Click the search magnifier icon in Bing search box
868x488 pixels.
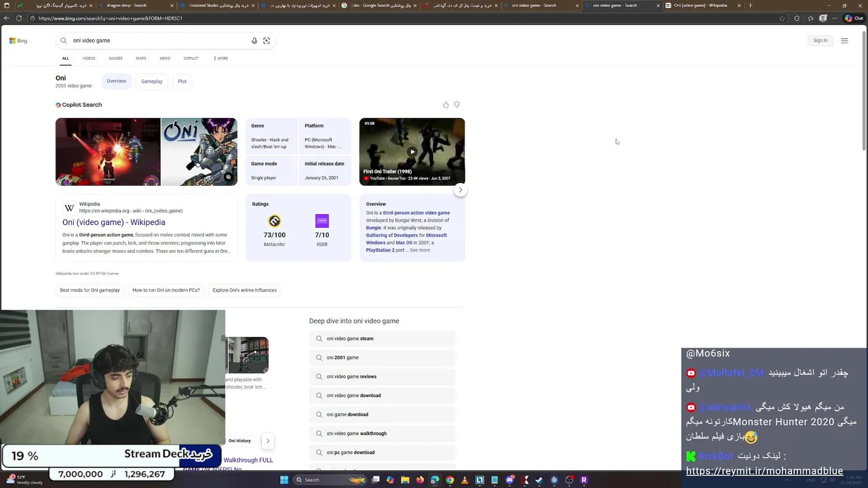pyautogui.click(x=64, y=41)
